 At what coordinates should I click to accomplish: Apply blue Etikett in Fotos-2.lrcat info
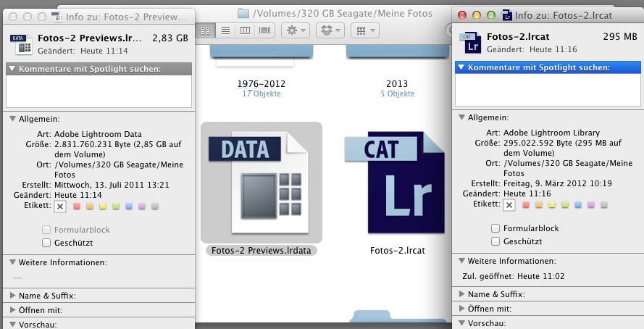click(x=578, y=204)
